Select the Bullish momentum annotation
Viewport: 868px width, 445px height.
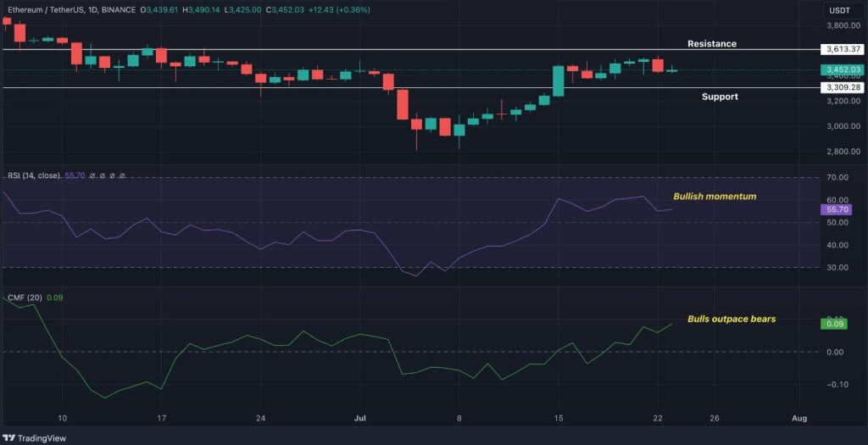[715, 197]
